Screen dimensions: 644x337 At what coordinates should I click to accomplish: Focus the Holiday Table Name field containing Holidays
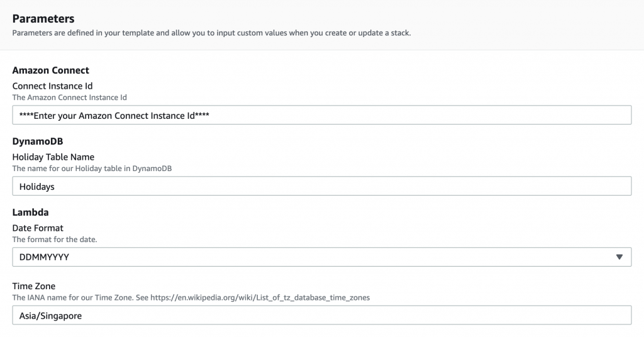click(321, 186)
